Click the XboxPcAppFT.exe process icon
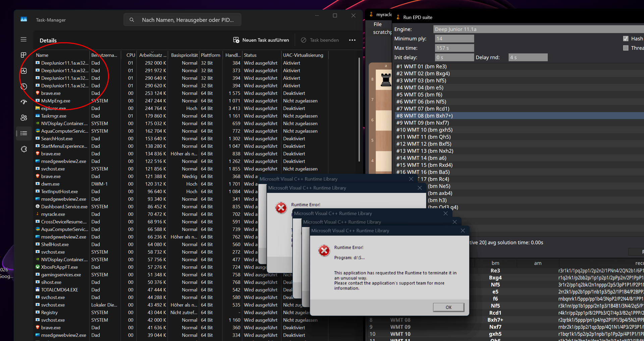This screenshot has height=341, width=644. click(38, 267)
